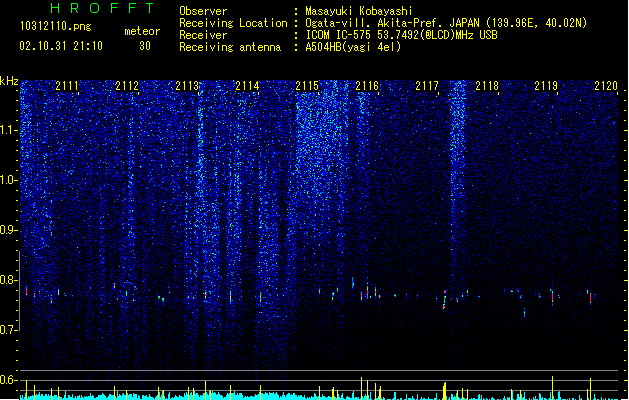The height and width of the screenshot is (400, 629).
Task: Click the timestamp 02.10.31 21:10
Action: [x=61, y=46]
